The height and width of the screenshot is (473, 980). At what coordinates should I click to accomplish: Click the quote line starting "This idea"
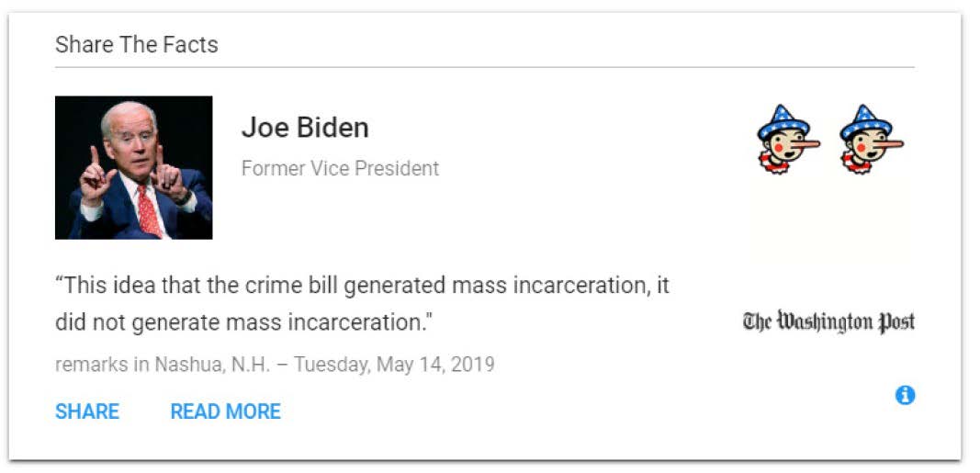[362, 285]
